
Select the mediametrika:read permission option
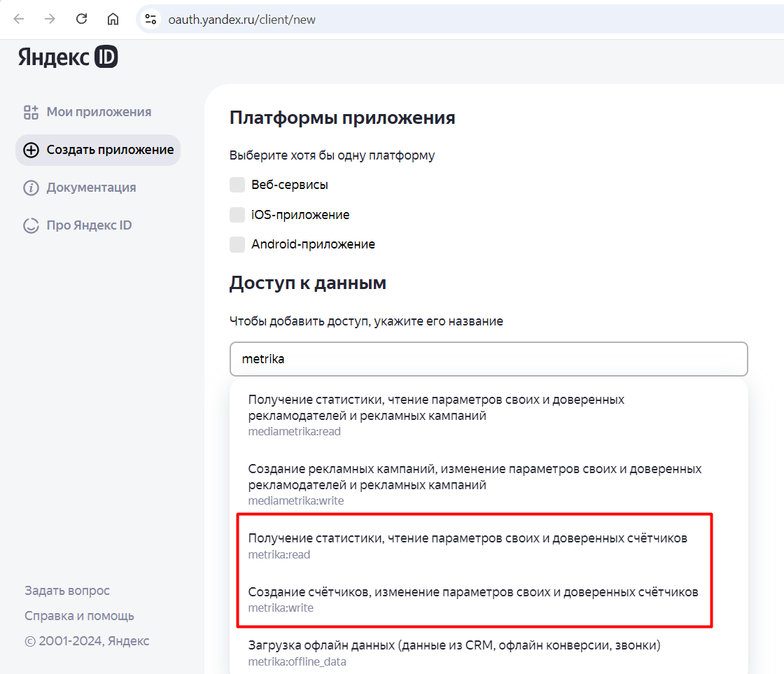click(489, 415)
